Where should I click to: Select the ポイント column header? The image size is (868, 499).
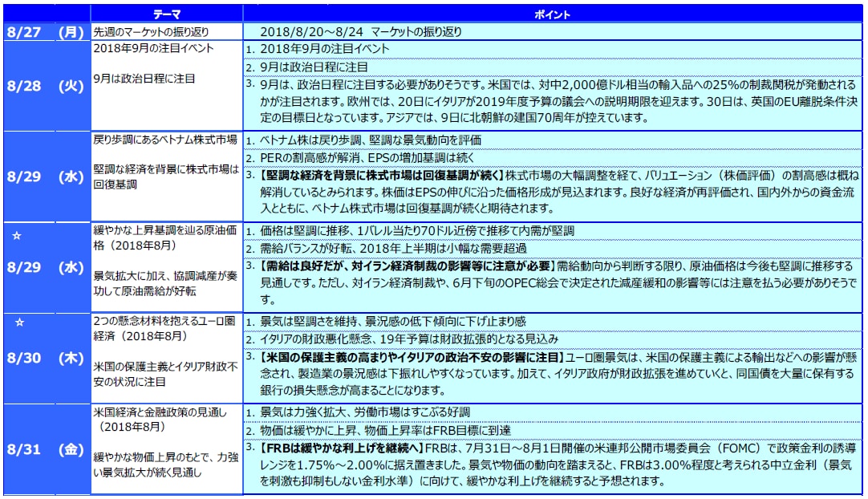coord(553,14)
